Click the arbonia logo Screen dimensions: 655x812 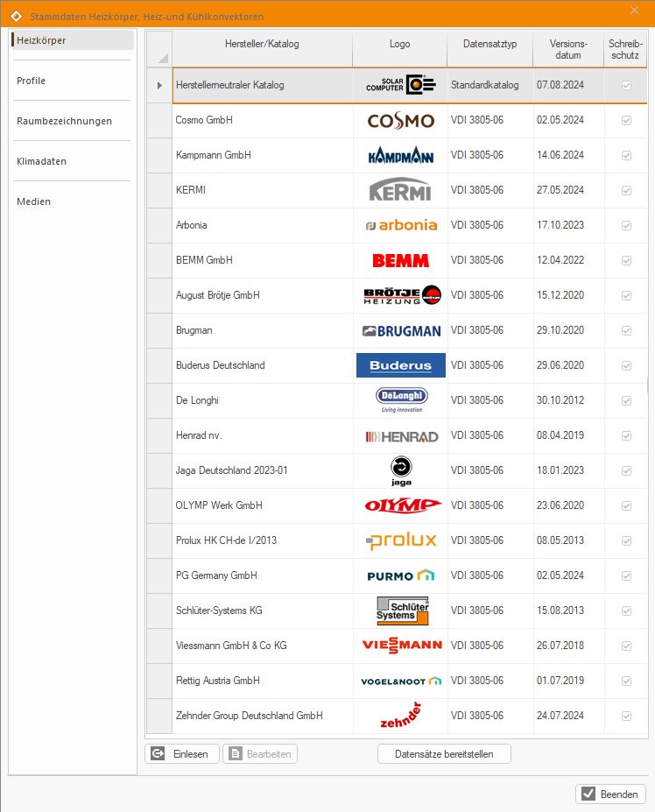[x=401, y=225]
